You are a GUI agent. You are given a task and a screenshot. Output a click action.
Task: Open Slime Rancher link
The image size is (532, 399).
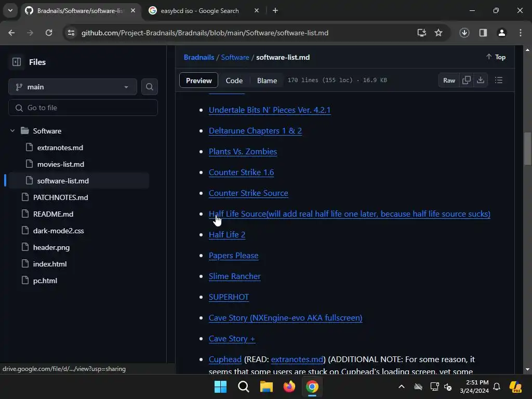click(234, 276)
